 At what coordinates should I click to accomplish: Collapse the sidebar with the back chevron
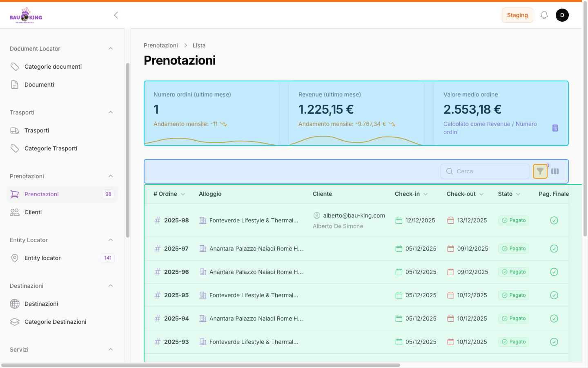116,15
